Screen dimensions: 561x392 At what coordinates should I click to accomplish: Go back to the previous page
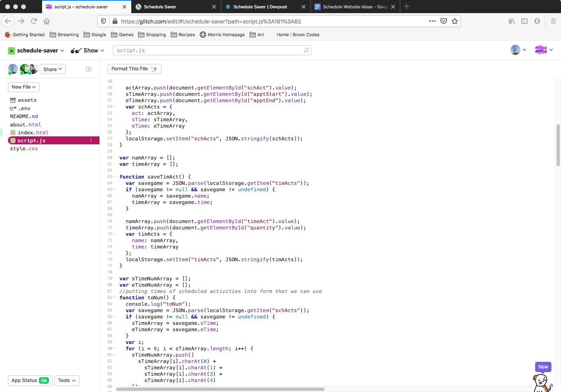(x=8, y=21)
